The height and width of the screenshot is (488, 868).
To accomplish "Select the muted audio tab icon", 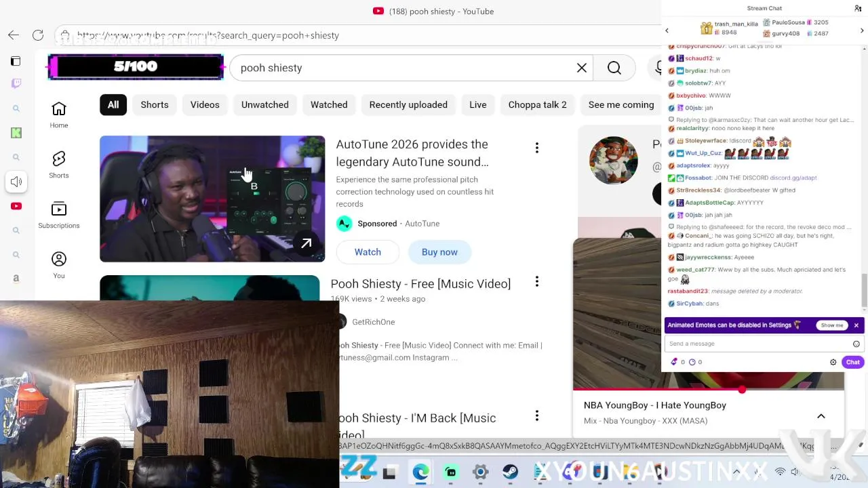I will click(16, 182).
